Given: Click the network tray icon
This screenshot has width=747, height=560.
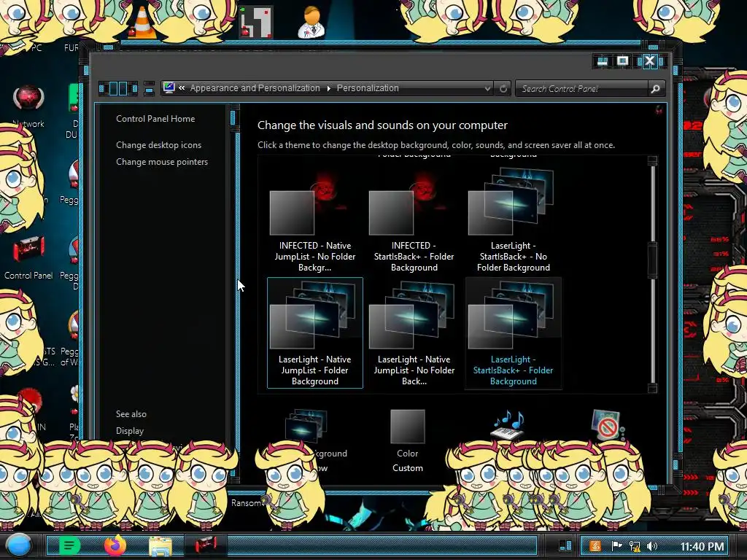Looking at the screenshot, I should point(635,546).
